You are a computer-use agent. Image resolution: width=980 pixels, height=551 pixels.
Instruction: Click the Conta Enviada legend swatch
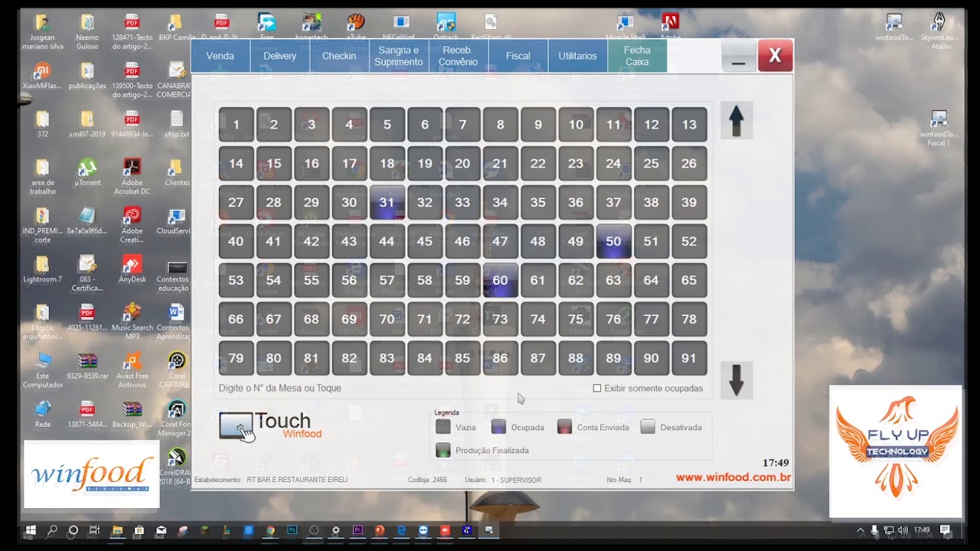click(564, 427)
